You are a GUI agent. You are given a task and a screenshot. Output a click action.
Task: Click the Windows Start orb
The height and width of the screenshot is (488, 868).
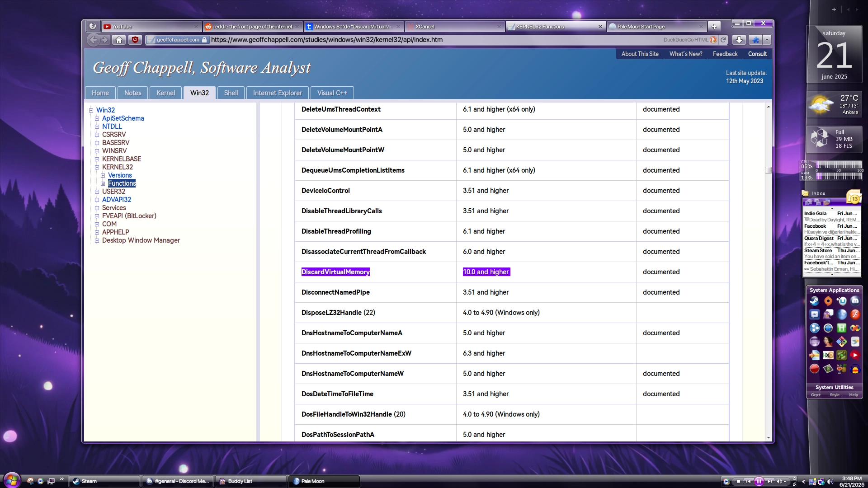12,480
